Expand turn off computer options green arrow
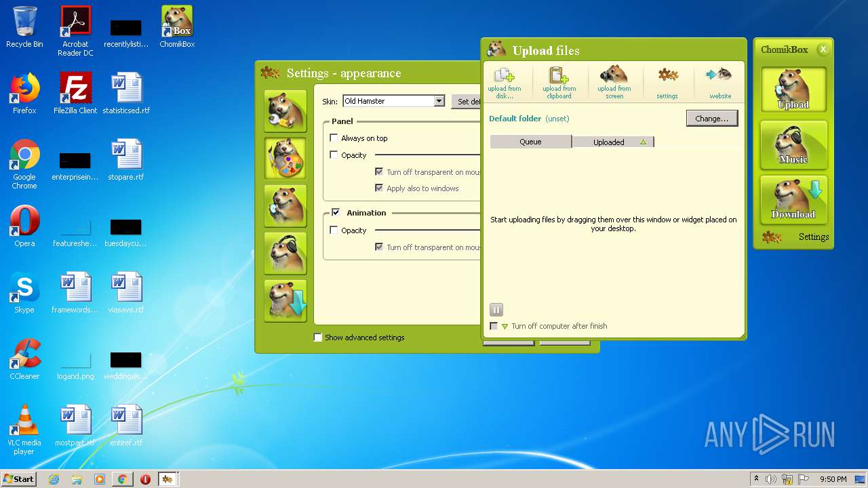 tap(505, 327)
